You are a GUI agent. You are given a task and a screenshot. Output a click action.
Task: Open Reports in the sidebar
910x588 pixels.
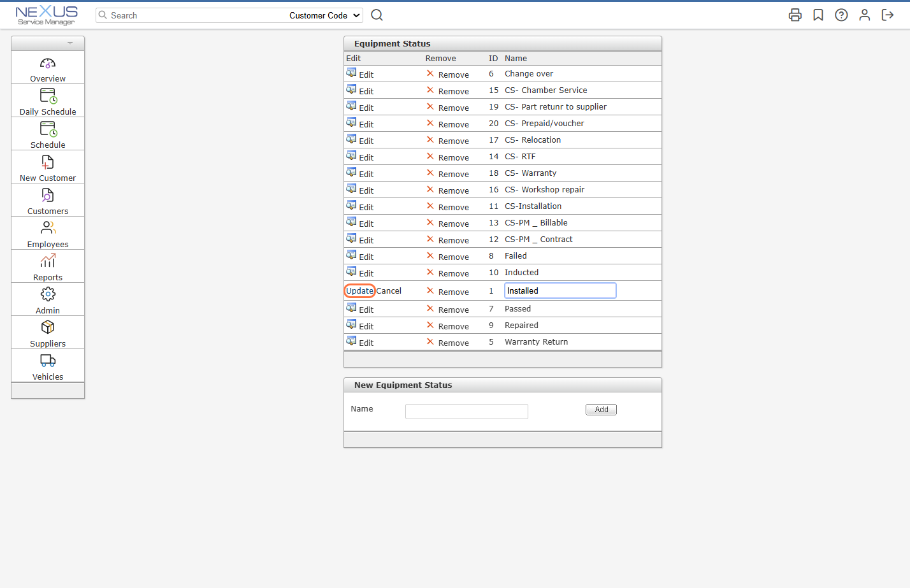click(48, 266)
